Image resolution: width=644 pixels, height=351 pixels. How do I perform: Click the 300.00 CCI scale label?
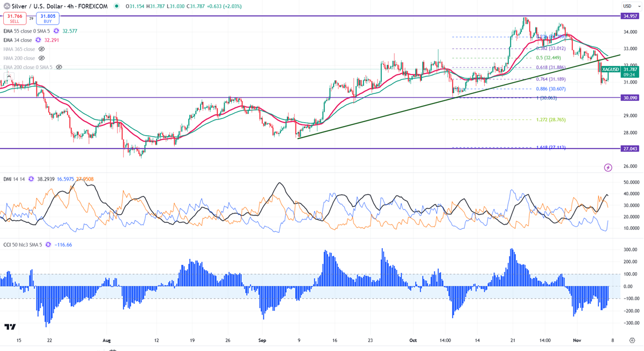coord(632,250)
